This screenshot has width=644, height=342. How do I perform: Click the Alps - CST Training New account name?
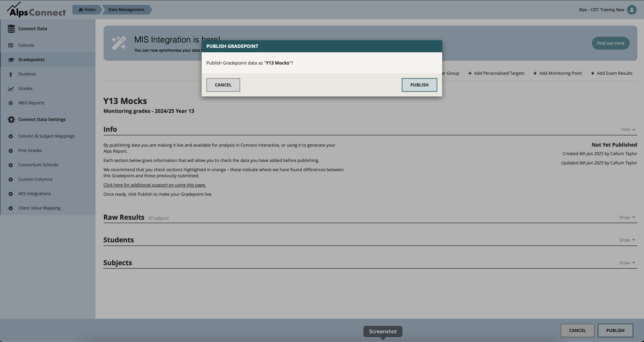point(601,9)
